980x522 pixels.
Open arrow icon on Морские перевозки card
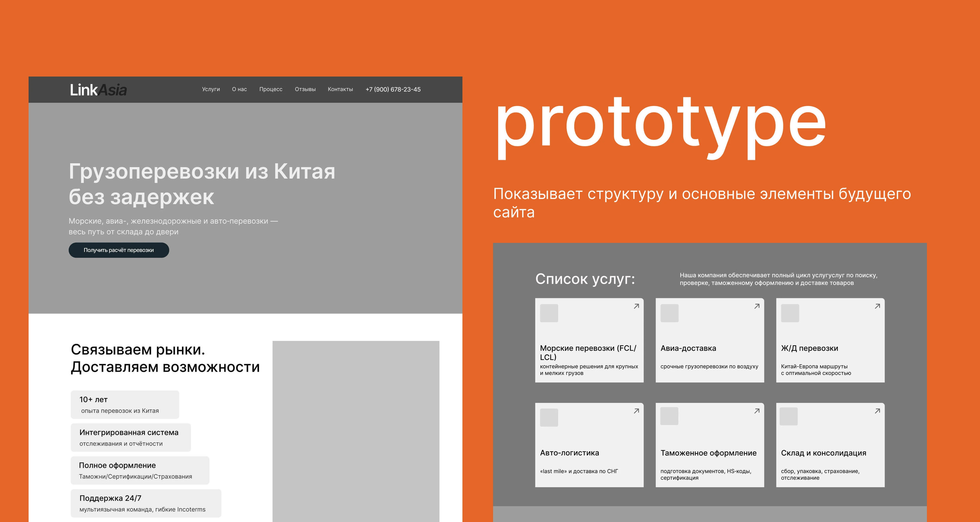(x=636, y=306)
